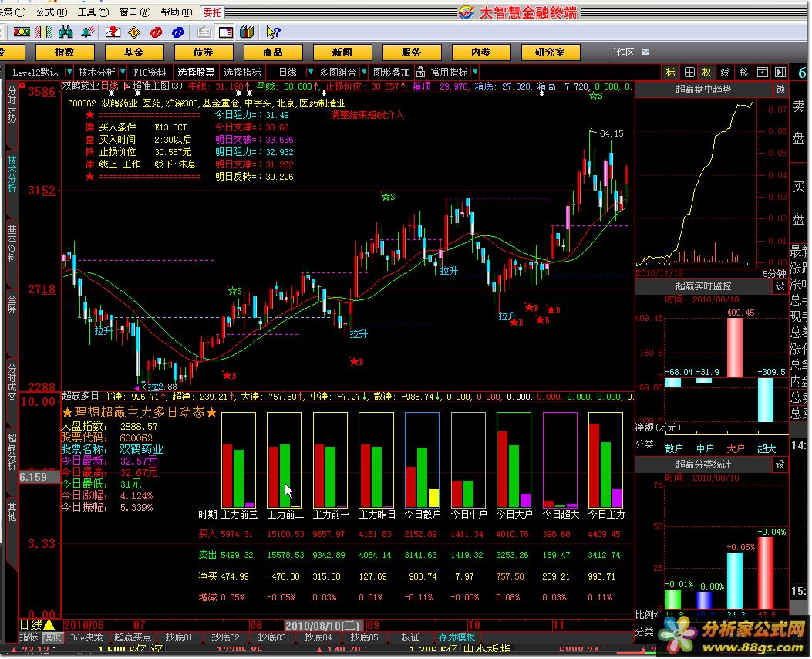Click the 新闻 category button
Screen dimensions: 812x659
tap(342, 52)
